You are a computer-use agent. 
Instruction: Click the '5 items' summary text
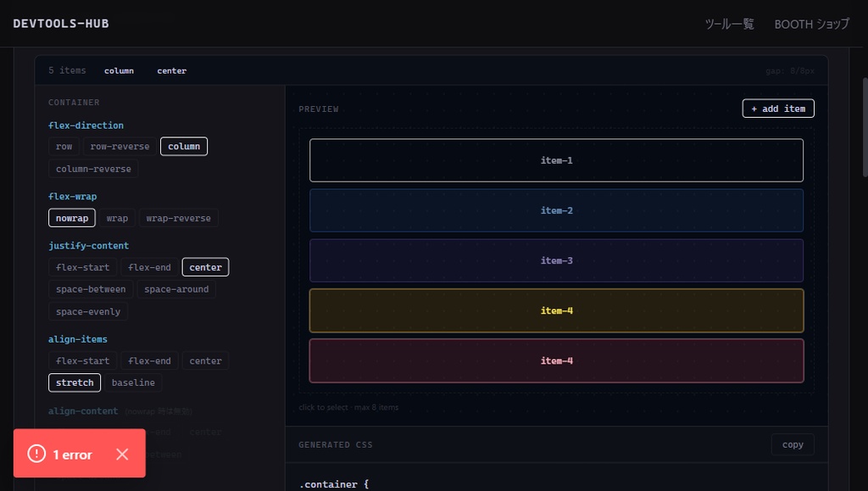(67, 70)
